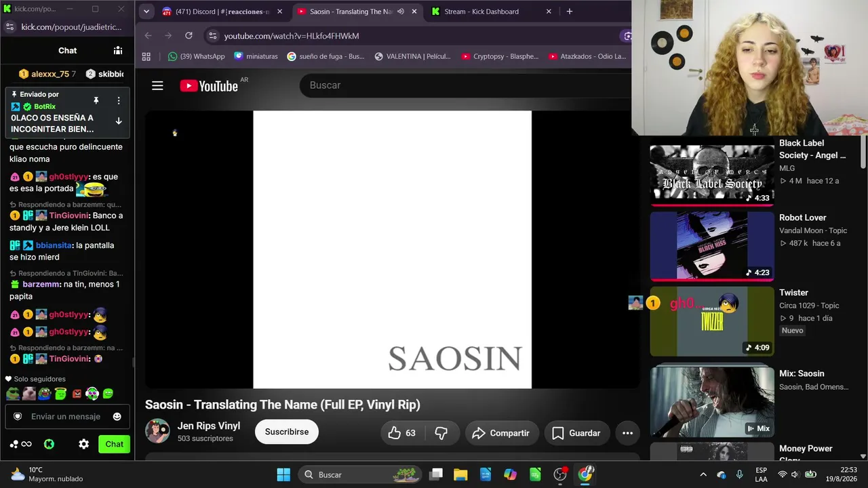868x488 pixels.
Task: Insert the angry red face emote
Action: pyautogui.click(x=77, y=393)
